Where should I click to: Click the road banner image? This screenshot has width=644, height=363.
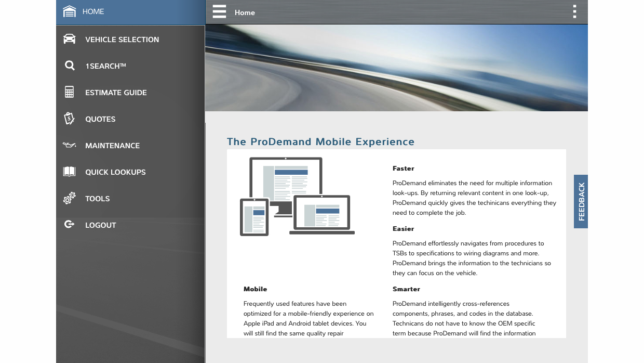(x=396, y=68)
